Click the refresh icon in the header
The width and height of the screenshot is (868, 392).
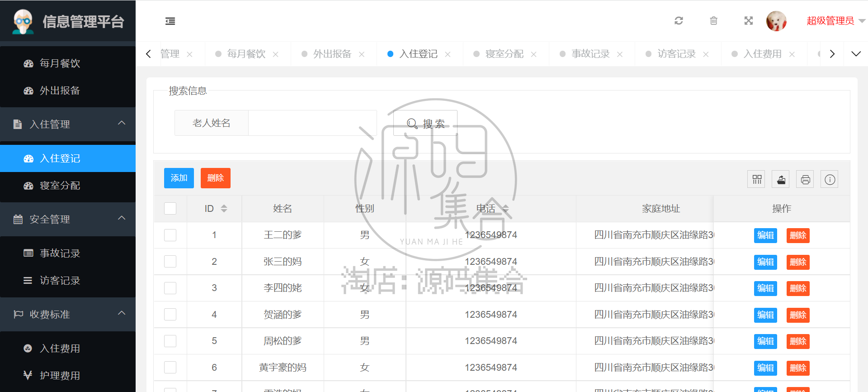(x=679, y=21)
